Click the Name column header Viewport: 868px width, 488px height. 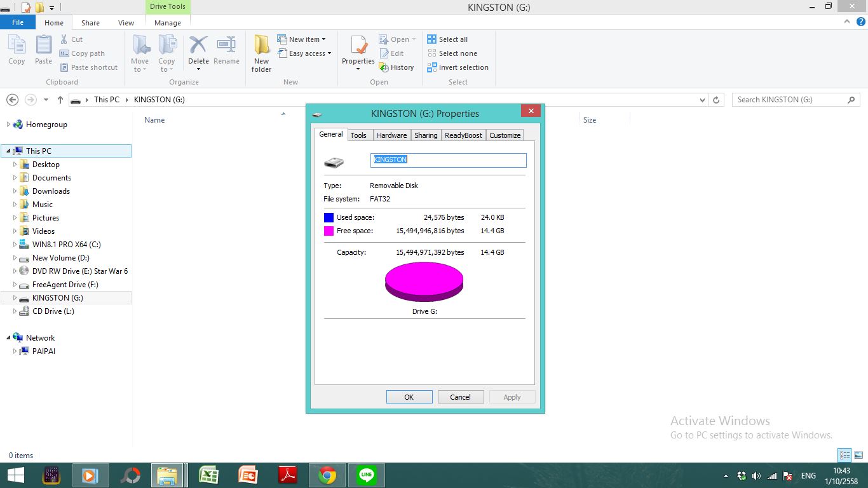coord(154,120)
